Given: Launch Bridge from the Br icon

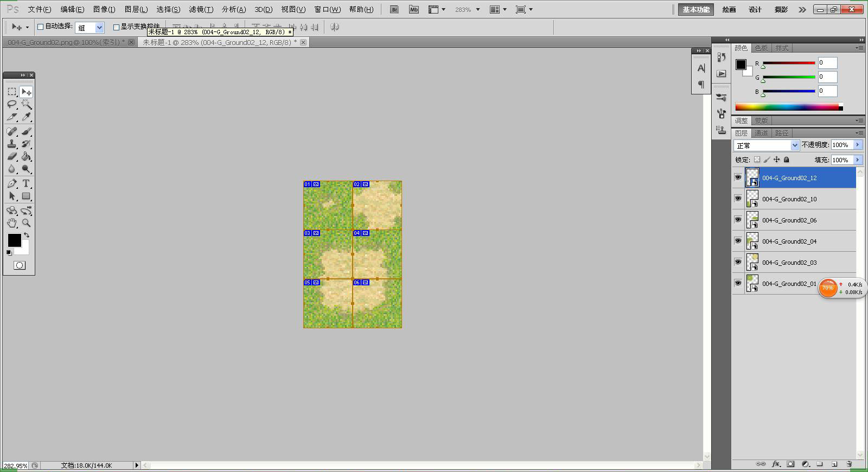Looking at the screenshot, I should point(394,9).
